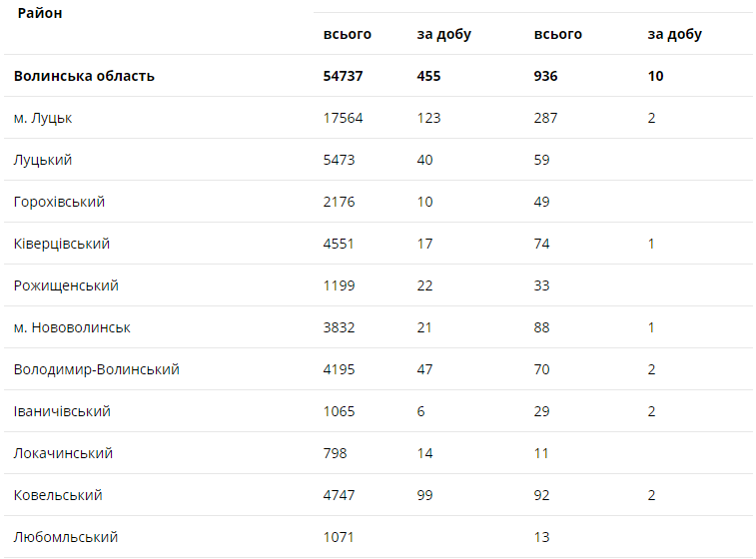The height and width of the screenshot is (559, 756).
Task: Click the 1071 value for Любомльський
Action: (340, 537)
